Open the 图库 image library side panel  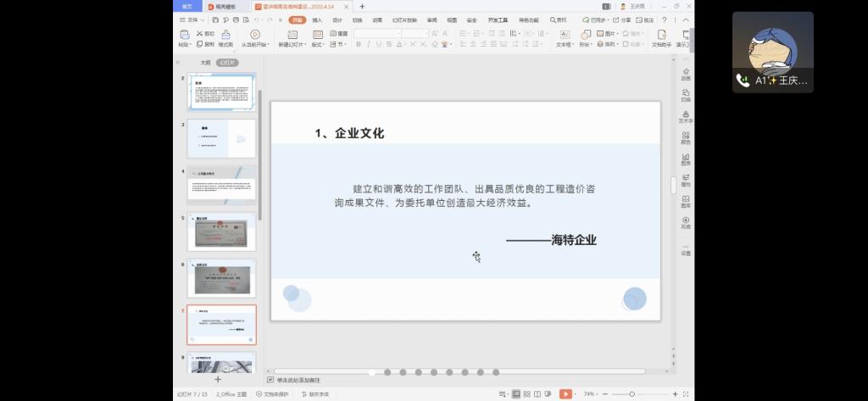(x=685, y=200)
